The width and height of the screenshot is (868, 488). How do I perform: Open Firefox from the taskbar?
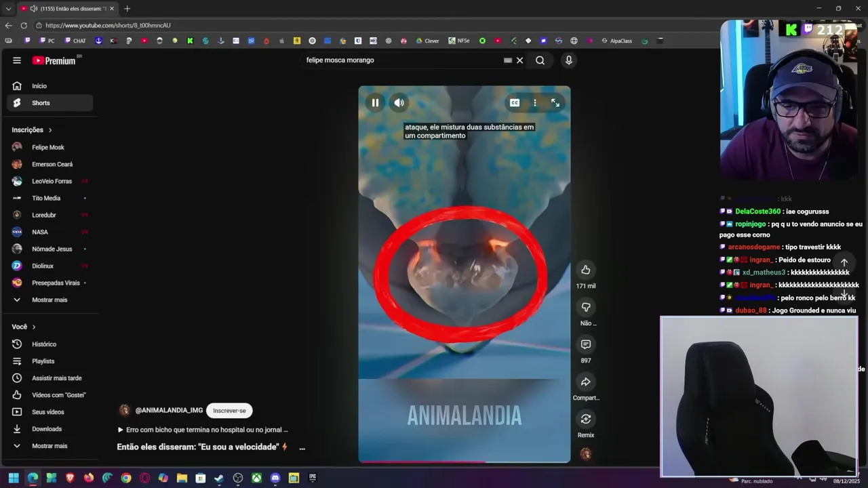[89, 478]
